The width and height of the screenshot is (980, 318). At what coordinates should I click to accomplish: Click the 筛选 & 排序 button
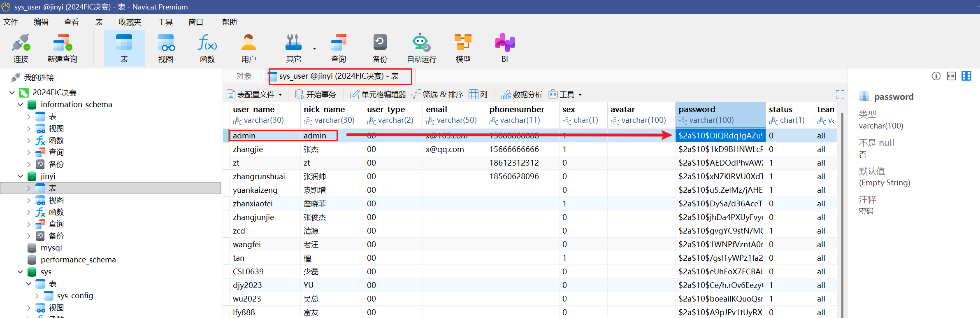click(438, 95)
